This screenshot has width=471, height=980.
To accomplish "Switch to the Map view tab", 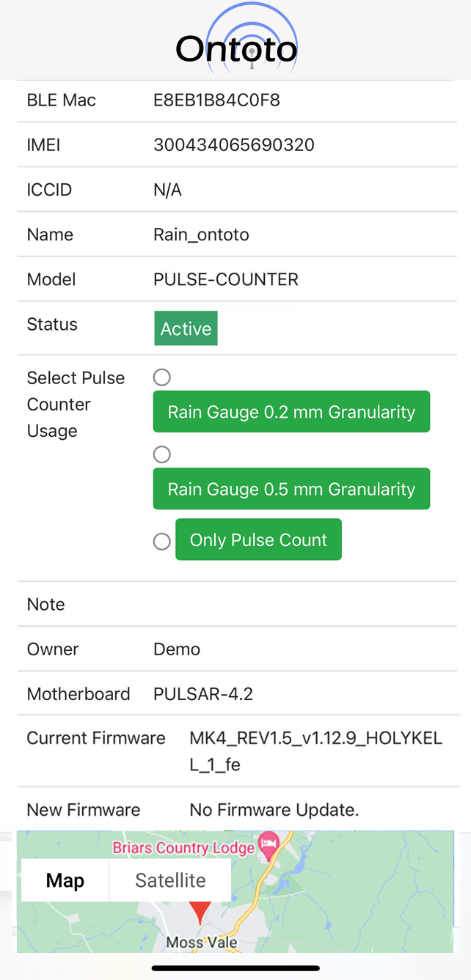I will pos(65,880).
